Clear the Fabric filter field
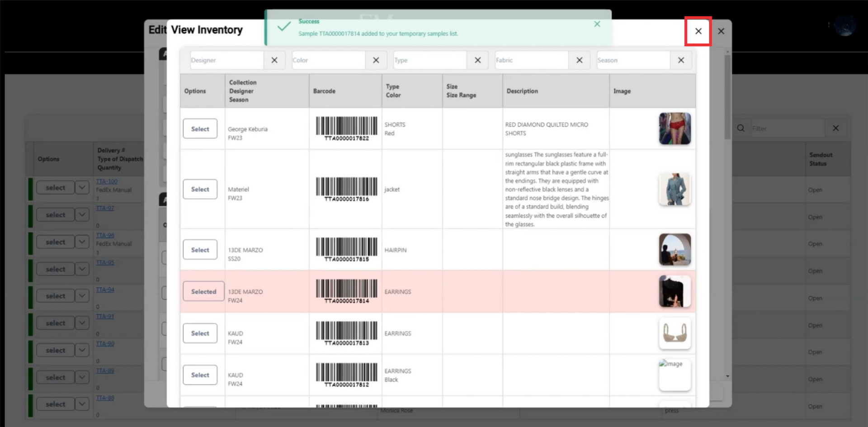 pyautogui.click(x=579, y=60)
